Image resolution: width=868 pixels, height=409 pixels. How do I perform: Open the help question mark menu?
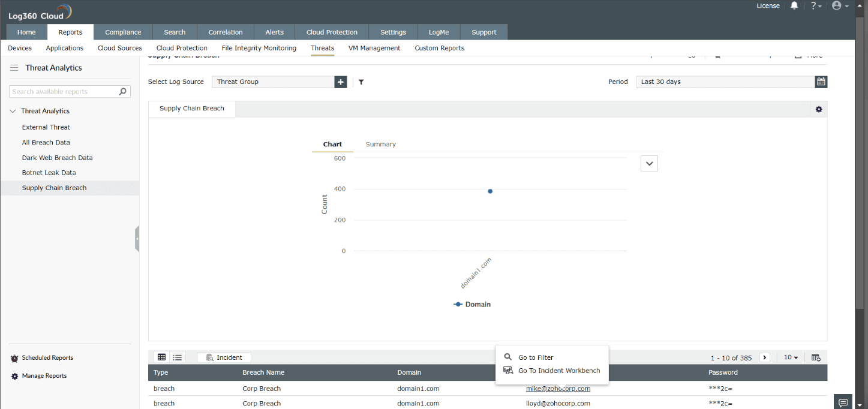[816, 6]
